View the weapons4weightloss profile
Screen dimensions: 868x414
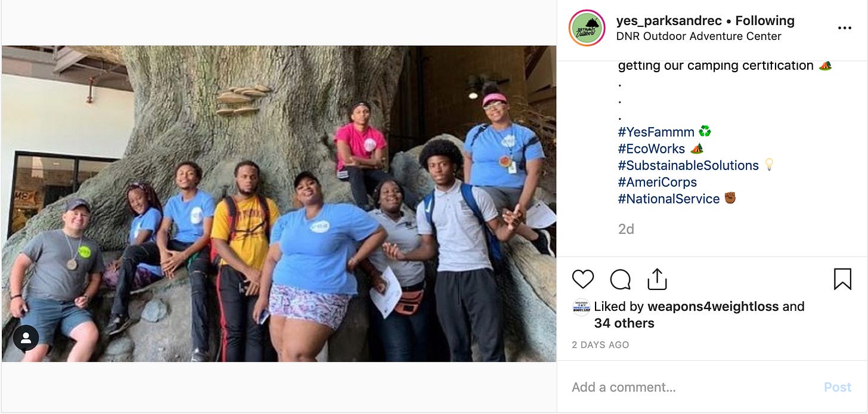point(712,307)
